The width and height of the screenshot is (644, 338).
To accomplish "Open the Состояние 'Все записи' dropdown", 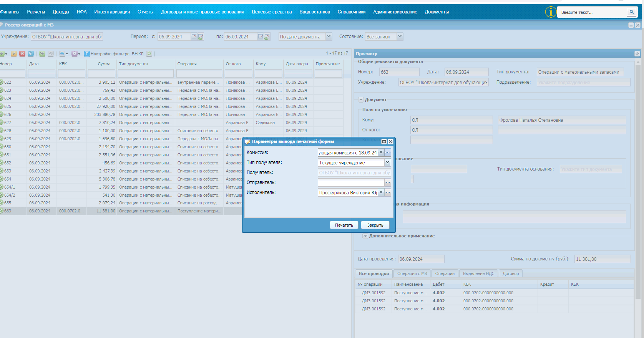I will coord(400,36).
